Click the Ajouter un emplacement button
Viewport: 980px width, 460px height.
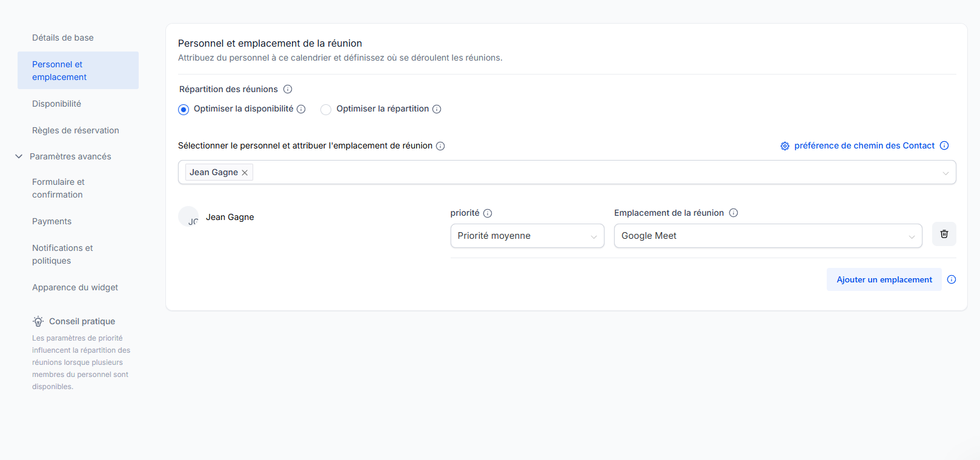pos(884,279)
